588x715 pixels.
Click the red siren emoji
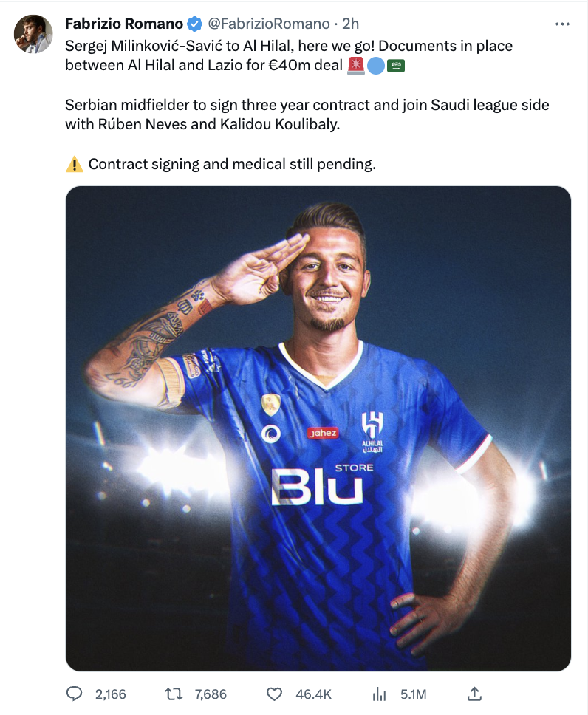click(356, 66)
